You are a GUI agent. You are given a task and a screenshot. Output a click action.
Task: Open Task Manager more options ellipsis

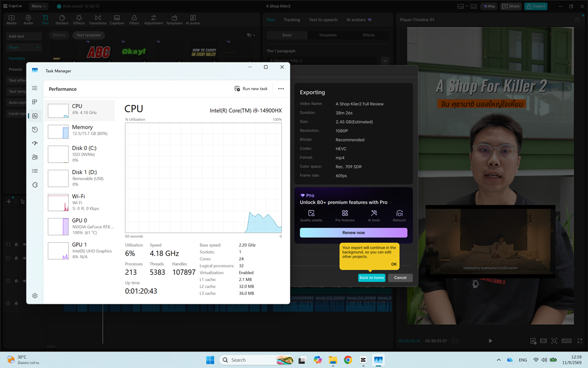281,89
